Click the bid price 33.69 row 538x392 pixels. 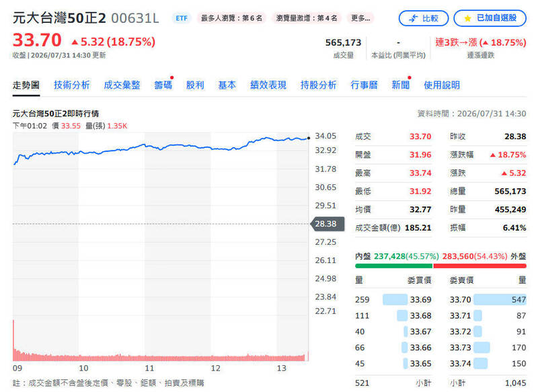pyautogui.click(x=393, y=299)
